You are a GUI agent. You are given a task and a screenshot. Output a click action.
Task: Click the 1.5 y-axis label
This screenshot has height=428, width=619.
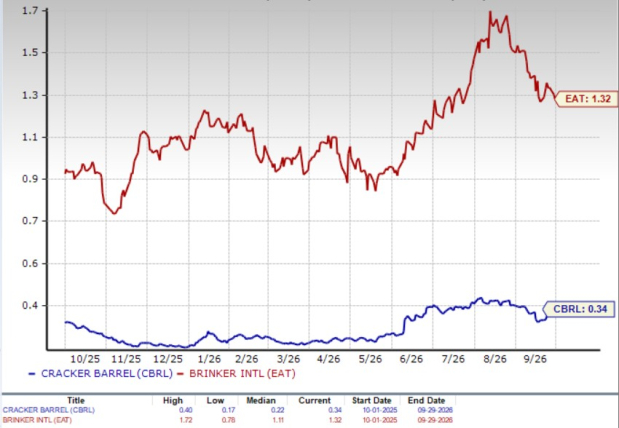[x=30, y=53]
